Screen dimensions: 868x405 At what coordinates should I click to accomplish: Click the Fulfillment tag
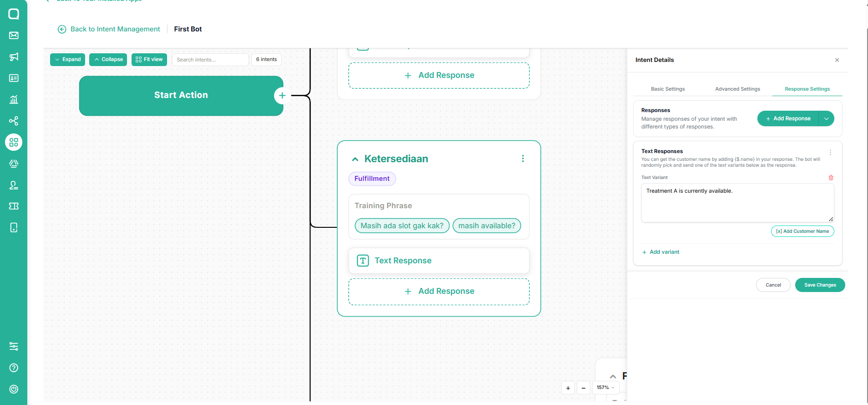pyautogui.click(x=372, y=179)
